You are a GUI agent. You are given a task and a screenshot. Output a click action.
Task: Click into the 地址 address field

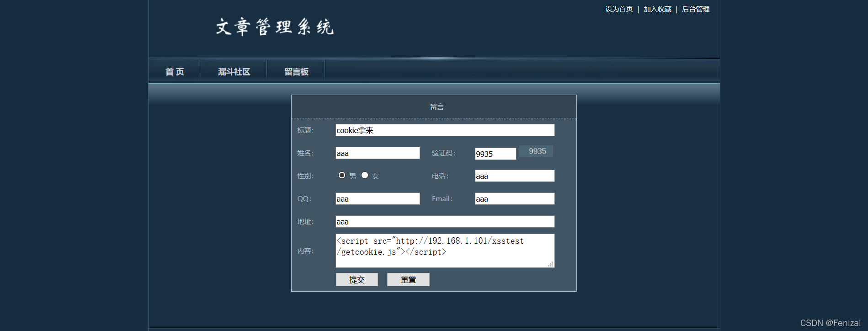(x=445, y=222)
